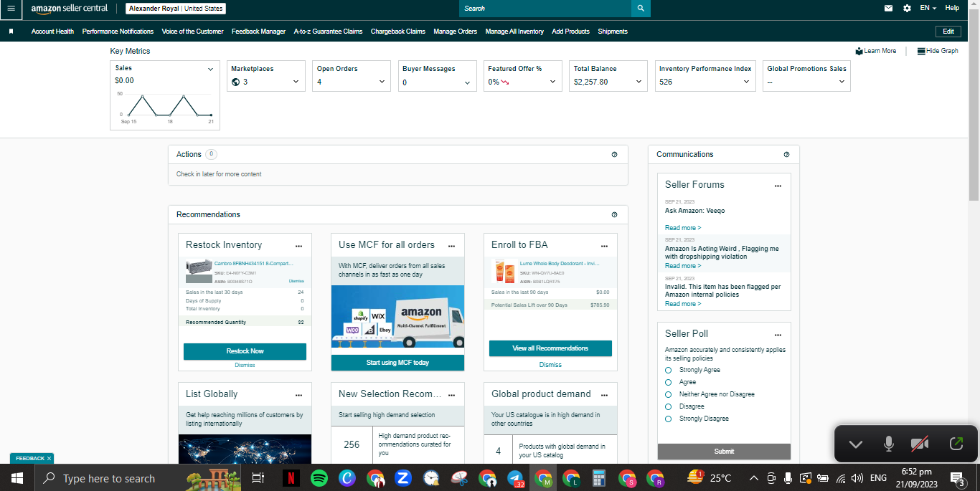Open the settings gear icon

click(907, 9)
